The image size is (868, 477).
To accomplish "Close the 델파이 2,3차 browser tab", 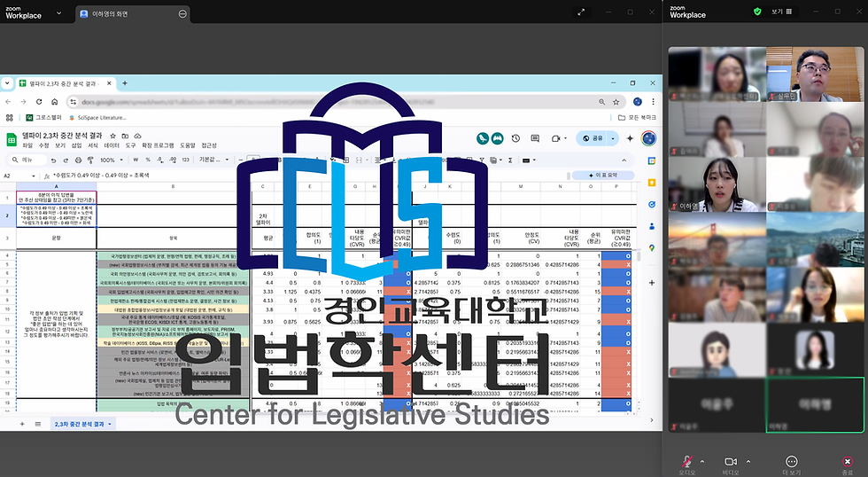I will click(x=109, y=83).
